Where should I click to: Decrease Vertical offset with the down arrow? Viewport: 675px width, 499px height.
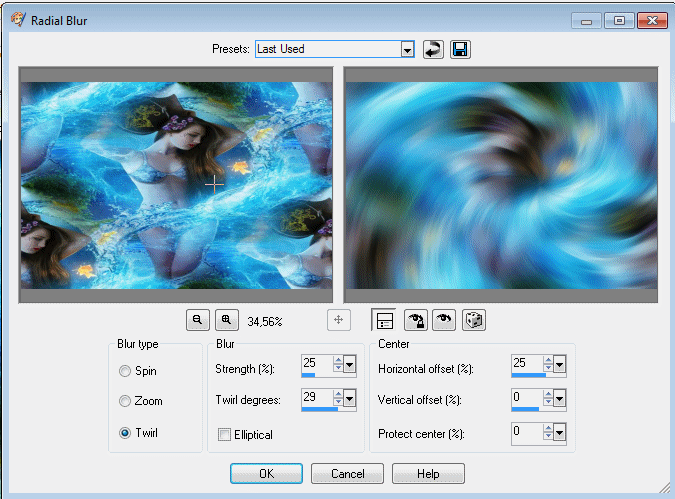548,402
